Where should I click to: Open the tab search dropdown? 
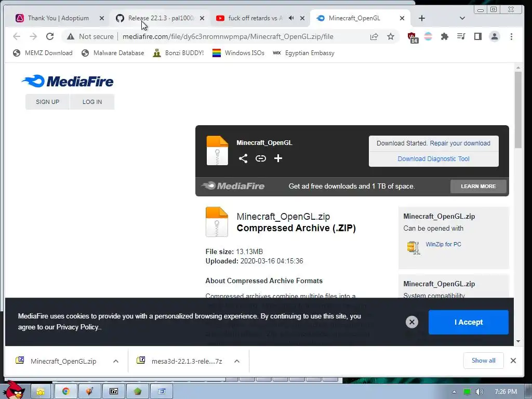[462, 18]
